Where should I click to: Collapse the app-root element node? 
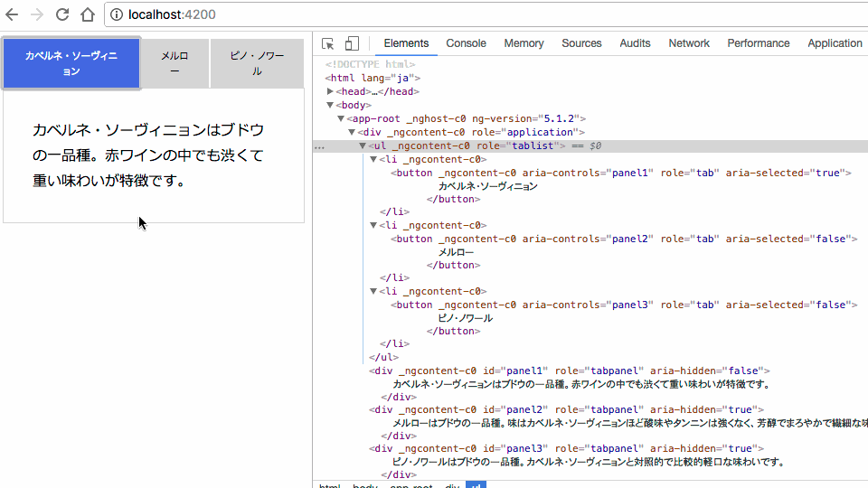click(341, 118)
